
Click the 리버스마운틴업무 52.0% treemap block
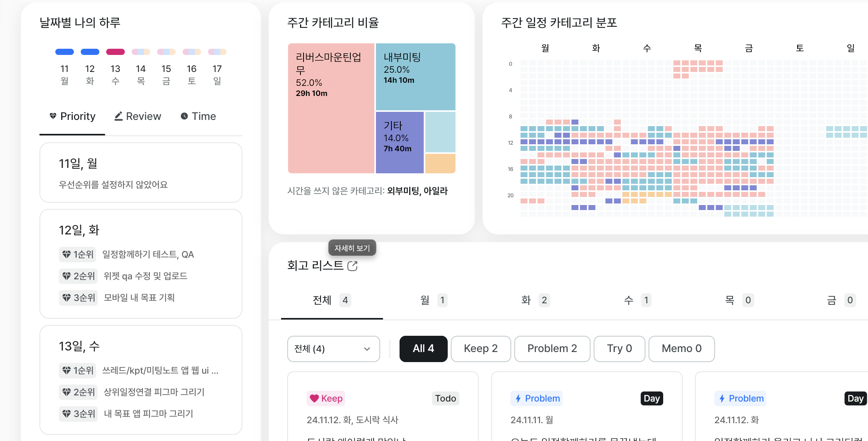(x=331, y=108)
